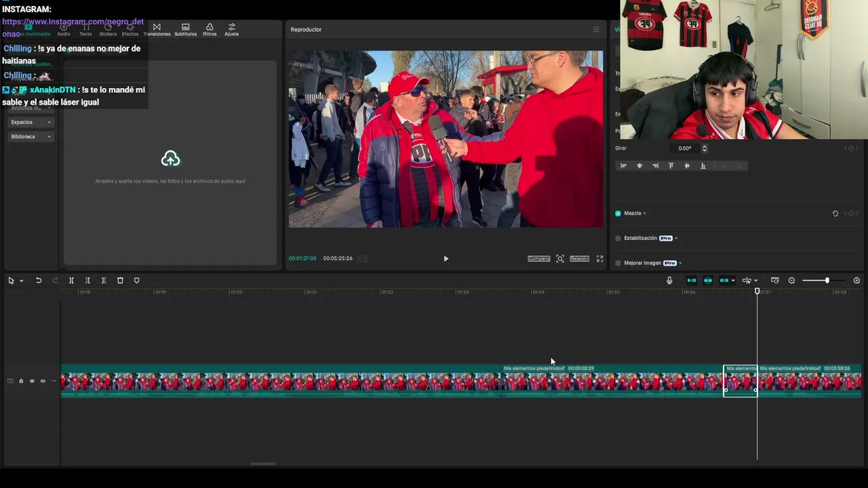The image size is (868, 488).
Task: Expand the Mejorar imagen section arrow
Action: click(680, 263)
